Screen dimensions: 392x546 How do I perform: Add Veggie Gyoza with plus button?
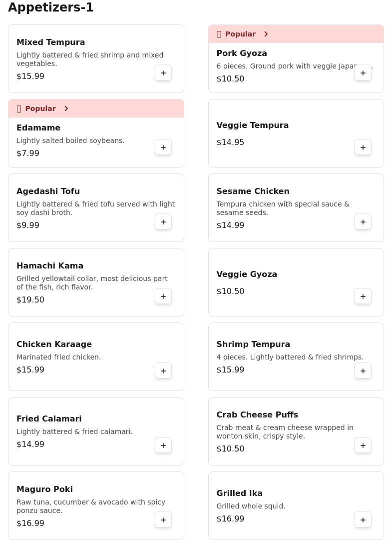point(363,296)
